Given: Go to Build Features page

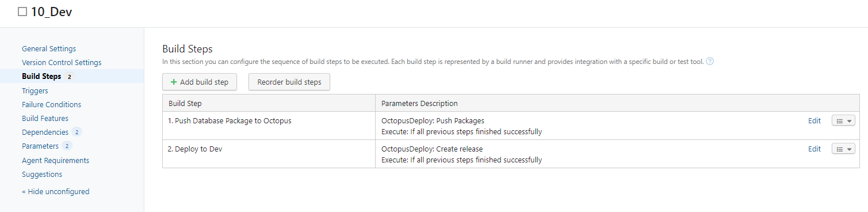Looking at the screenshot, I should (45, 119).
